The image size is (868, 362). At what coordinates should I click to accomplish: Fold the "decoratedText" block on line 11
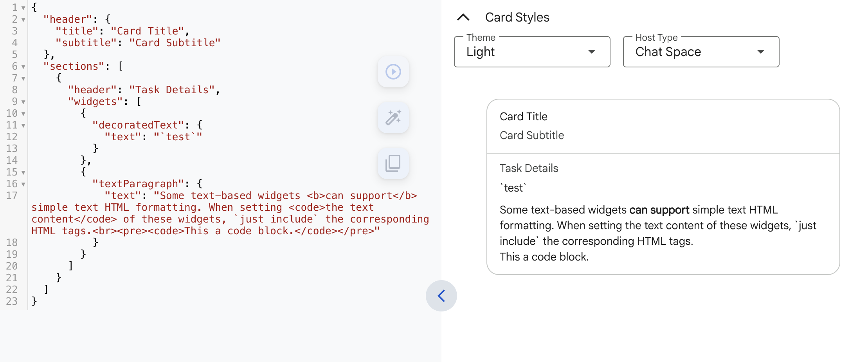[x=23, y=125]
